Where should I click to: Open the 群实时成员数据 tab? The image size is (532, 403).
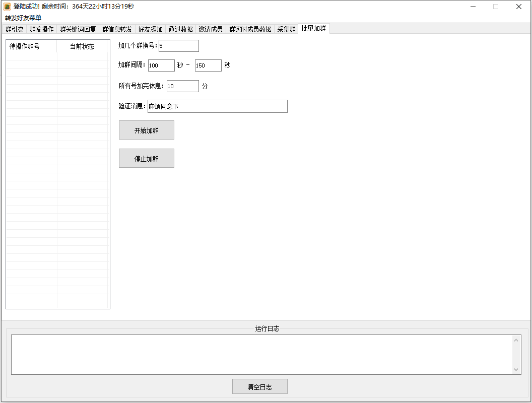(x=250, y=29)
